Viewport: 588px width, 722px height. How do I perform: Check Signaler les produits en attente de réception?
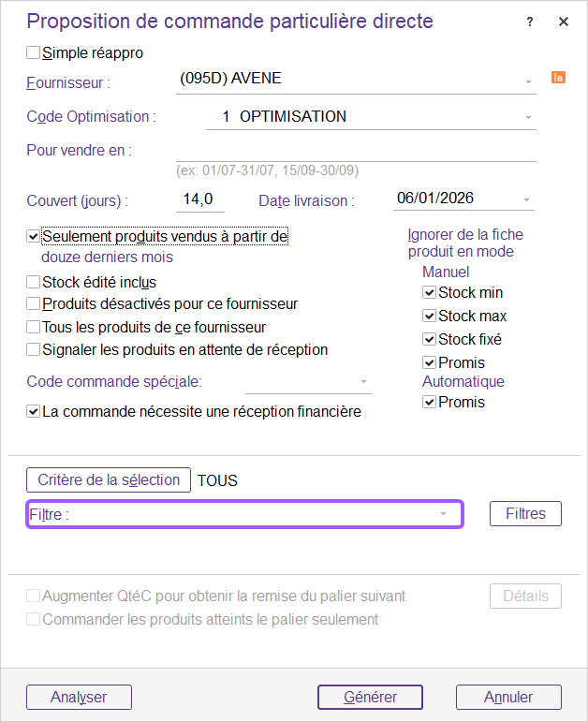click(x=34, y=350)
